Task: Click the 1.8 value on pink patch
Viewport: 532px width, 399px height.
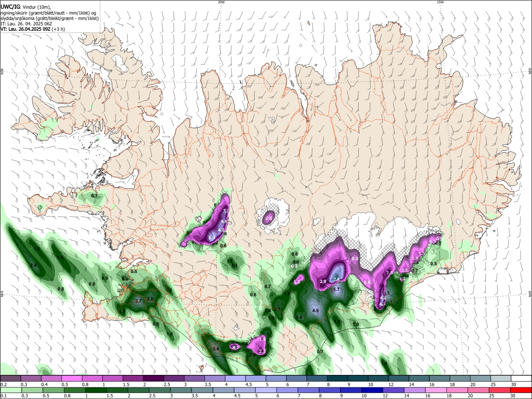Action: (262, 339)
